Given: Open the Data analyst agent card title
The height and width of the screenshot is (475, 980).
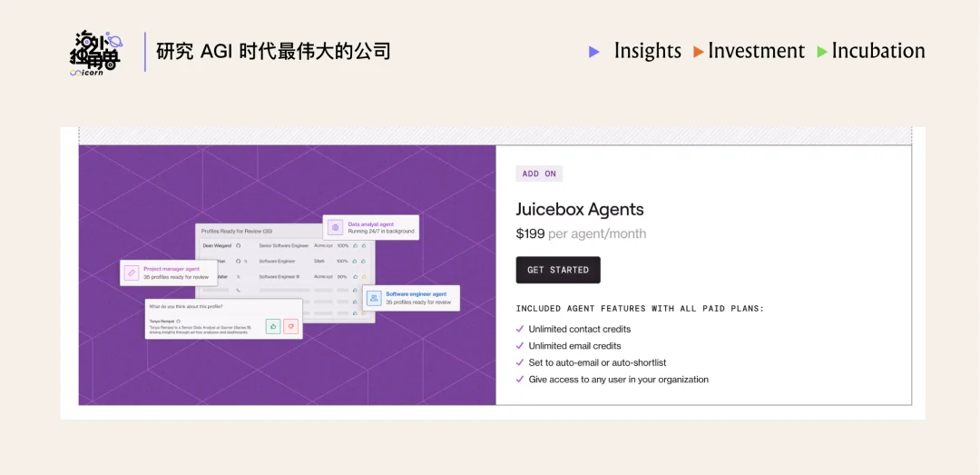Looking at the screenshot, I should click(x=371, y=224).
